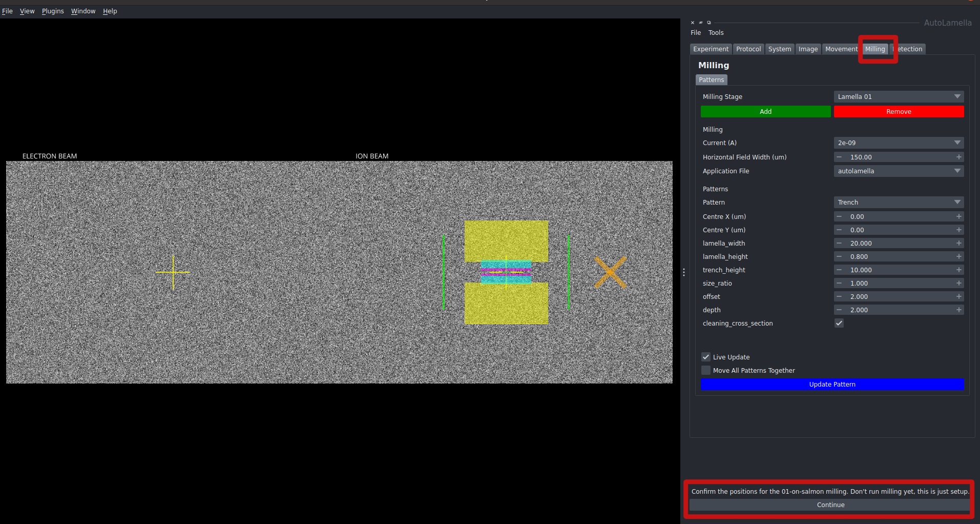The width and height of the screenshot is (980, 524).
Task: Click the cyan lamella pattern center
Action: click(506, 272)
